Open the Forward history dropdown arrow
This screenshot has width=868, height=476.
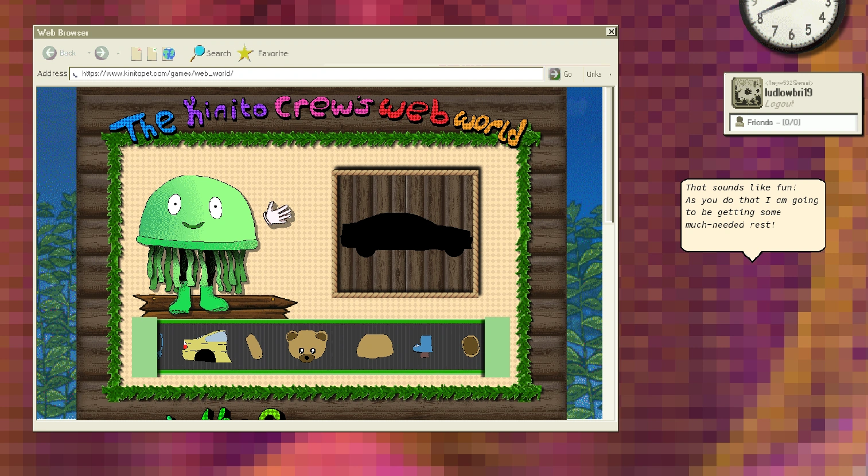tap(118, 53)
